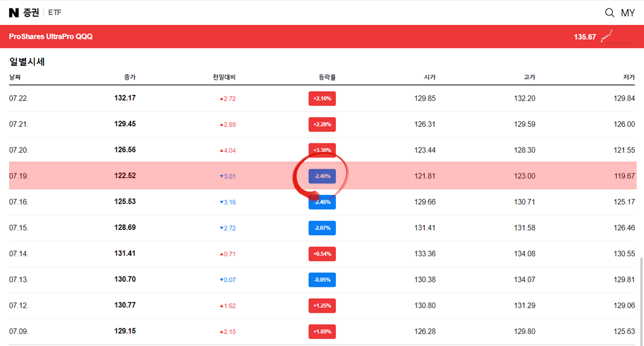644x346 pixels.
Task: Open the search magnifier icon
Action: tap(609, 13)
